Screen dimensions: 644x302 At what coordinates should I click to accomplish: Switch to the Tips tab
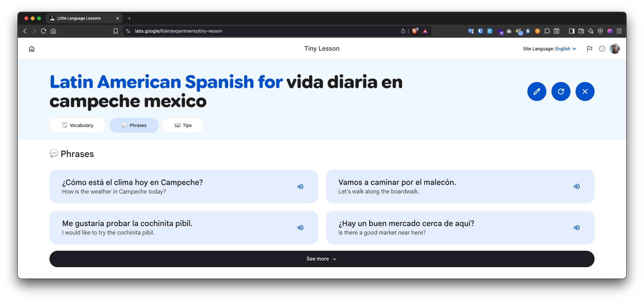tap(183, 125)
